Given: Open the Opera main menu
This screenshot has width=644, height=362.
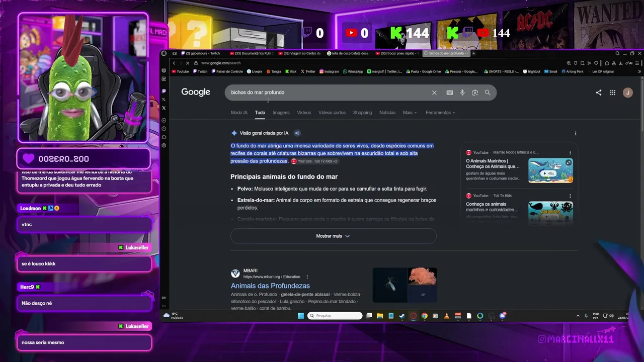Looking at the screenshot, I should coord(164,53).
